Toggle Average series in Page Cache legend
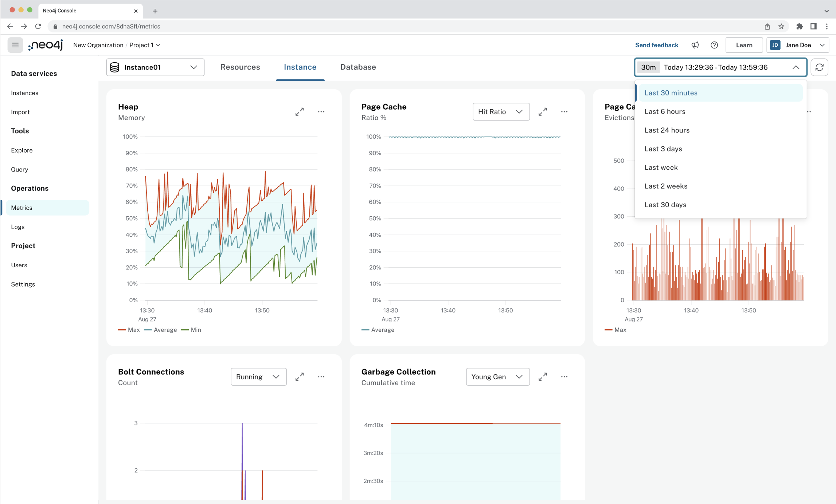 (x=378, y=330)
